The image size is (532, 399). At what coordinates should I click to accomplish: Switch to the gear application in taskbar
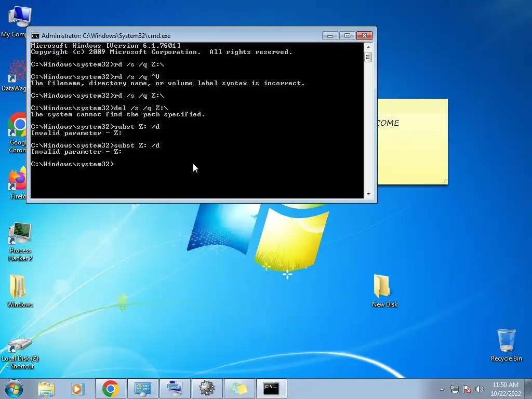(207, 389)
